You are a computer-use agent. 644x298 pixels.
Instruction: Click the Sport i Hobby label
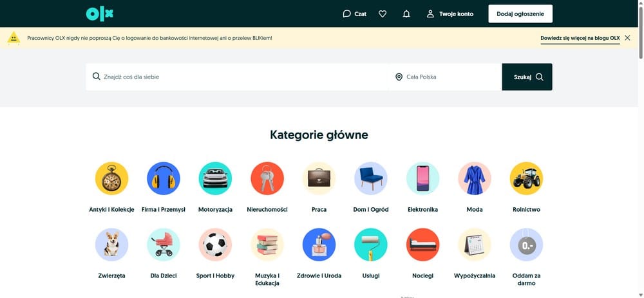pyautogui.click(x=215, y=276)
